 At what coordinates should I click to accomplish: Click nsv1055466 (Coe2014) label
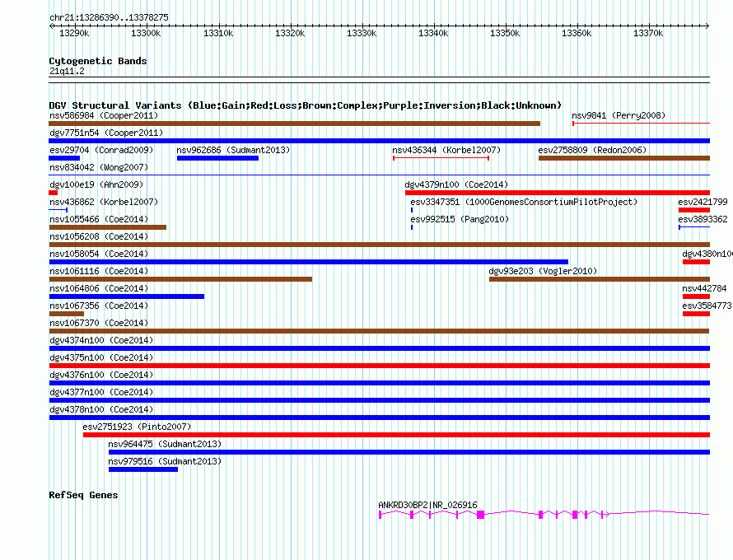pyautogui.click(x=99, y=219)
